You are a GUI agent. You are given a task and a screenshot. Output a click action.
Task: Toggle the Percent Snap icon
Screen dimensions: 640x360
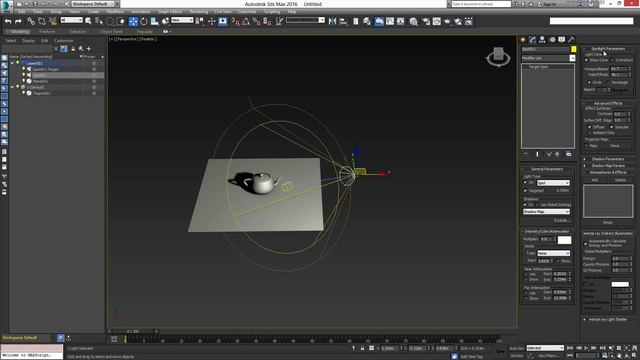(x=256, y=21)
